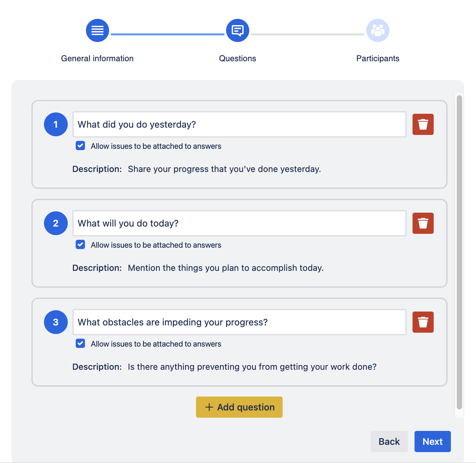This screenshot has height=463, width=476.
Task: Click the General information step icon
Action: [x=98, y=30]
